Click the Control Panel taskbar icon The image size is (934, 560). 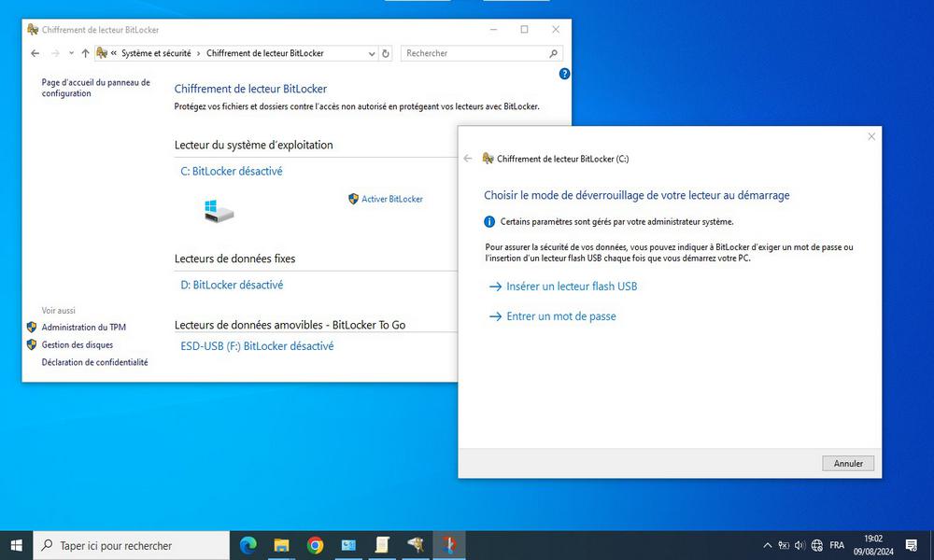[348, 545]
